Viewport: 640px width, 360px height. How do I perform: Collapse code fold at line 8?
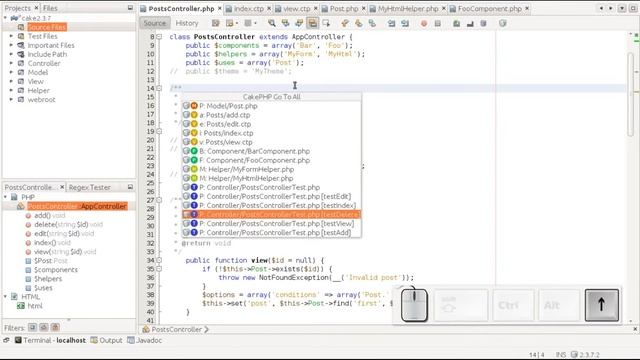pyautogui.click(x=159, y=37)
